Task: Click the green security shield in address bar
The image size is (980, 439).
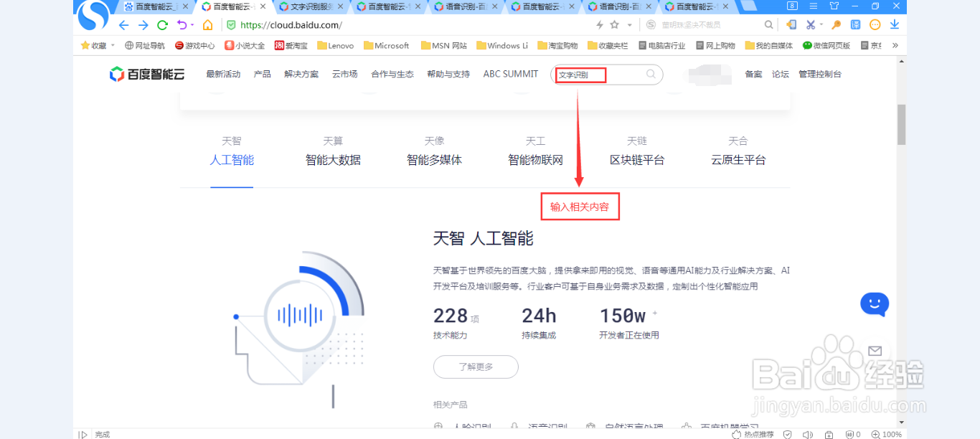Action: coord(231,25)
